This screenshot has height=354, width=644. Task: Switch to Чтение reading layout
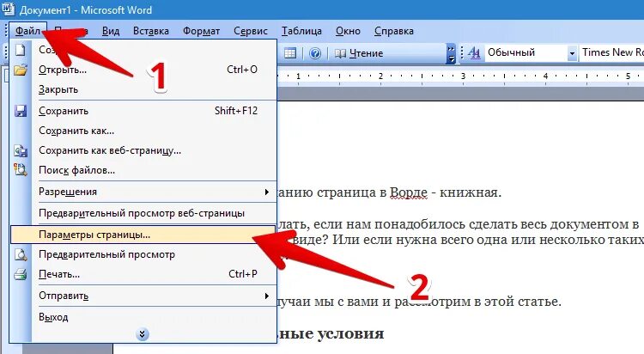coord(359,53)
